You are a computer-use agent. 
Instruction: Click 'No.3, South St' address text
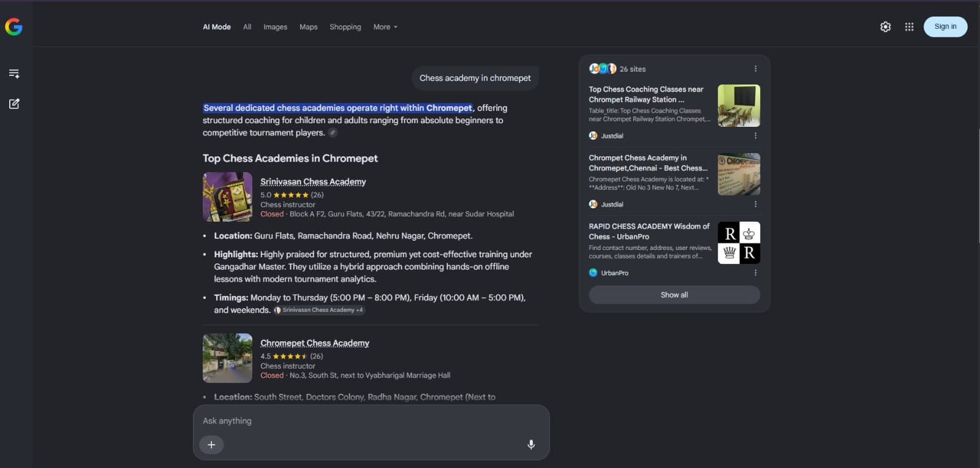[x=370, y=375]
